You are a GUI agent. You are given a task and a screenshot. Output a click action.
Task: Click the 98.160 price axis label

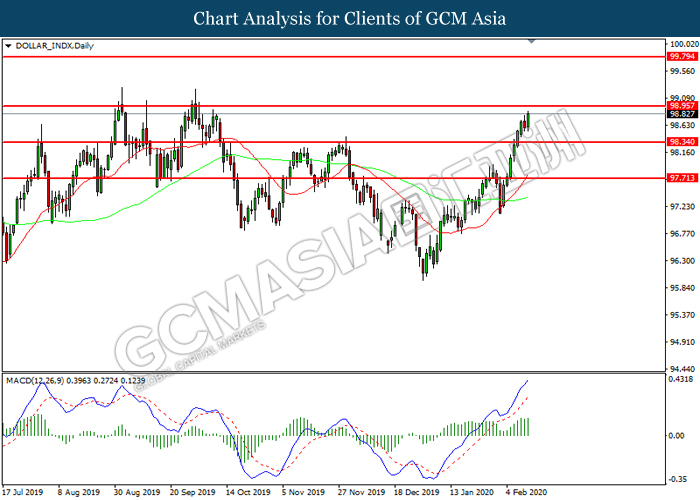(x=683, y=153)
